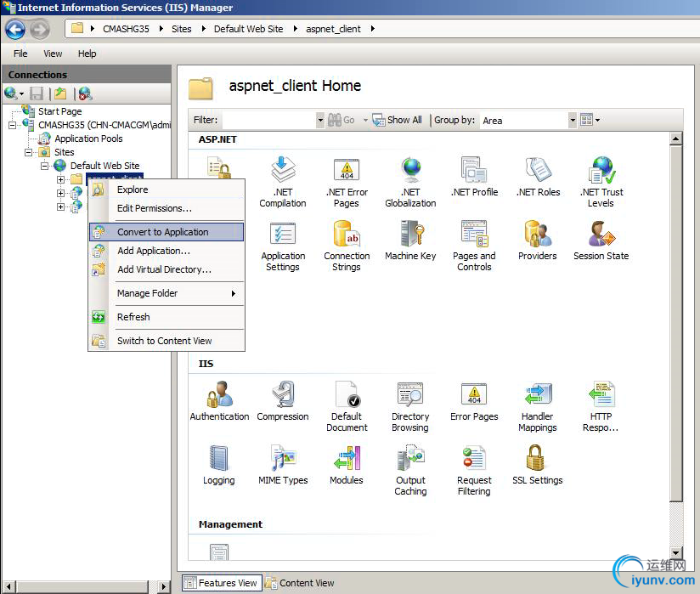Image resolution: width=700 pixels, height=594 pixels.
Task: Click the Save connections toolbar icon
Action: click(x=37, y=93)
